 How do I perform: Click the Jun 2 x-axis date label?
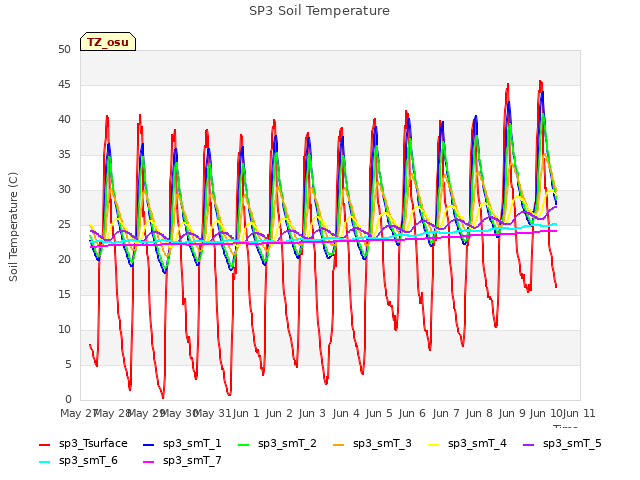[x=279, y=413]
